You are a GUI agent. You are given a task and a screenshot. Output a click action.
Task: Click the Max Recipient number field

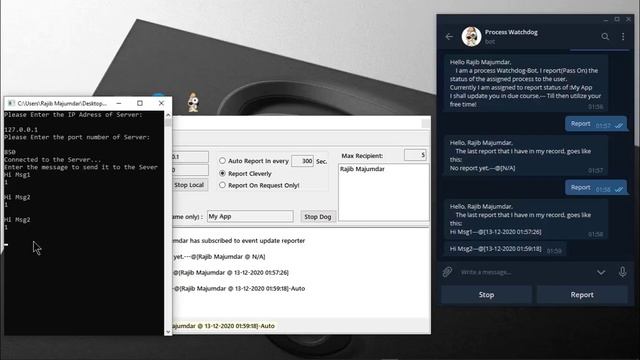pyautogui.click(x=416, y=155)
